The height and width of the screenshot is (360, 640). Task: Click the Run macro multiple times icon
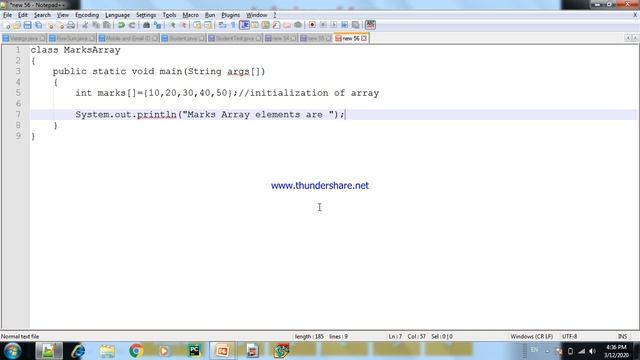(345, 25)
